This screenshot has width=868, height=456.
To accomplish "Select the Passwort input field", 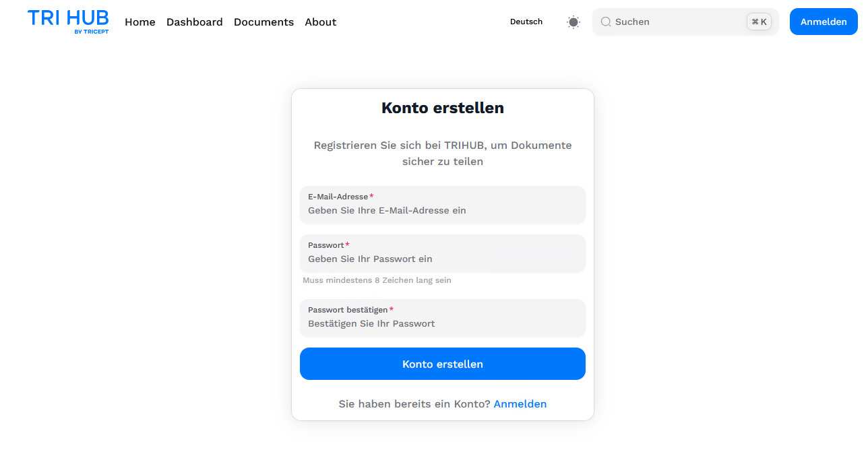I will tap(443, 253).
